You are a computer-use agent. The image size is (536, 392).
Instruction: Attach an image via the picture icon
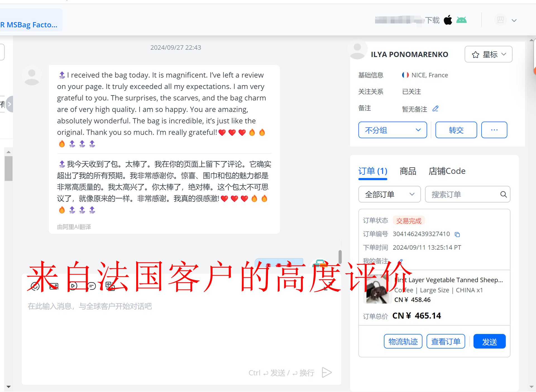tap(54, 286)
